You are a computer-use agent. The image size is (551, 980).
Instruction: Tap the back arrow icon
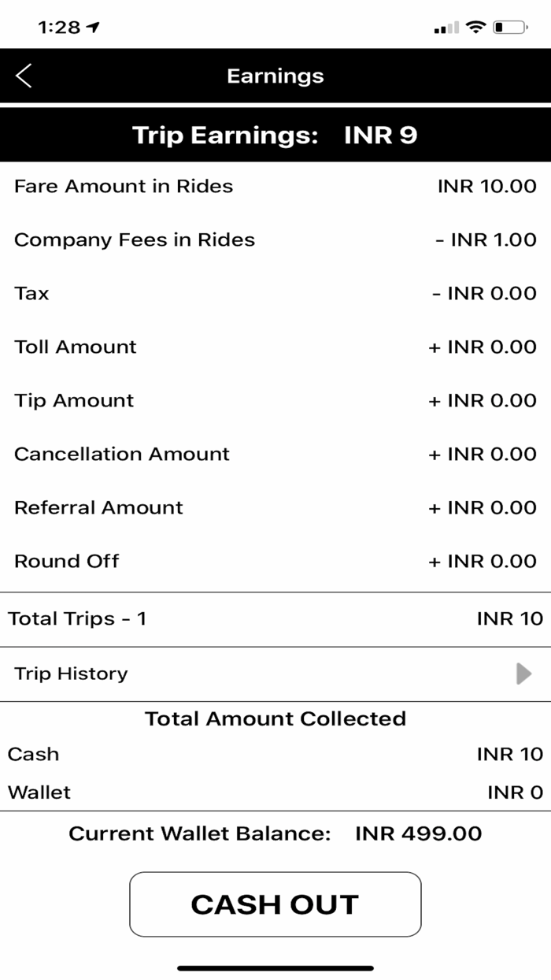24,76
